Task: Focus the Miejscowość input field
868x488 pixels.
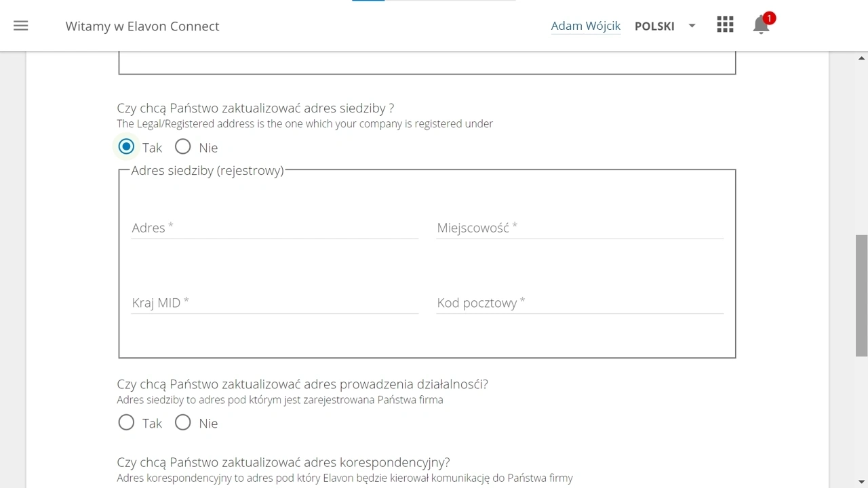Action: click(x=580, y=228)
